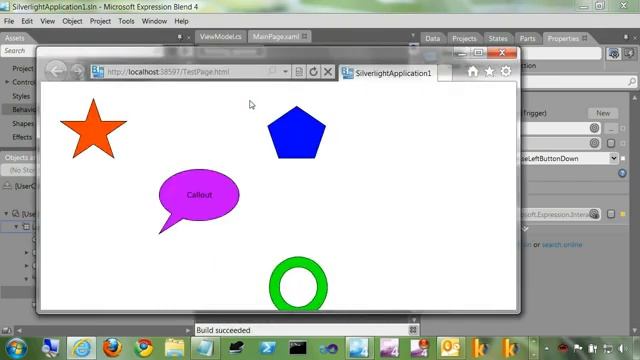The width and height of the screenshot is (640, 360).
Task: Click the New trigger button
Action: pyautogui.click(x=603, y=113)
